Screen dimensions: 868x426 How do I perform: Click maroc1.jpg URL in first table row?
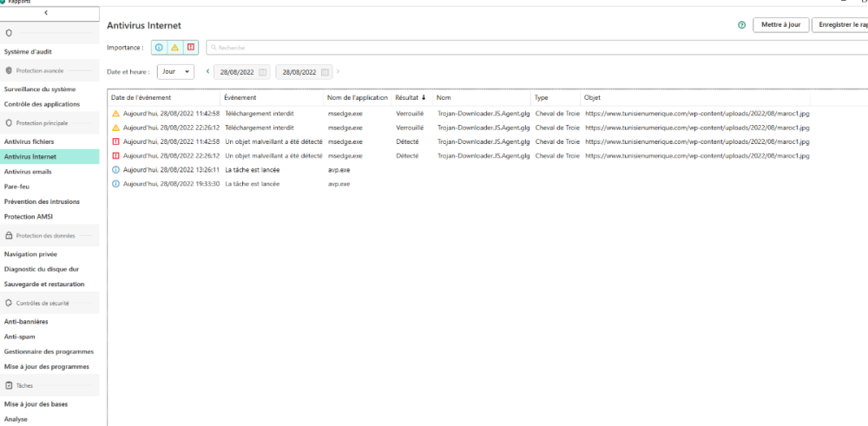coord(697,114)
